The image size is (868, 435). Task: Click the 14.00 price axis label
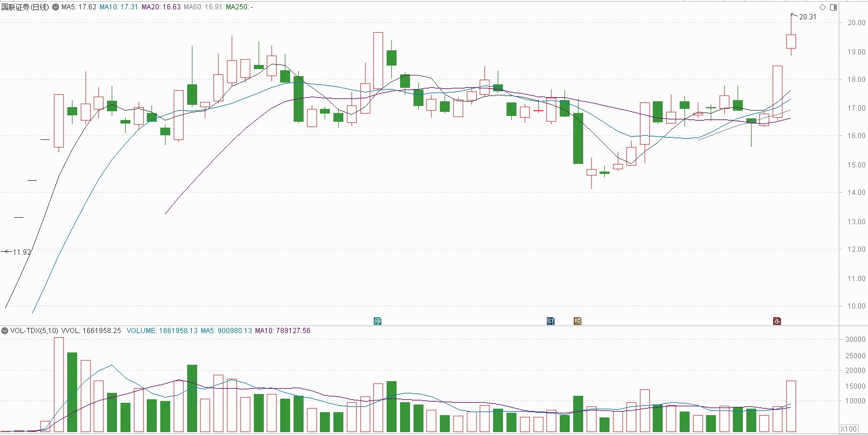coord(857,193)
